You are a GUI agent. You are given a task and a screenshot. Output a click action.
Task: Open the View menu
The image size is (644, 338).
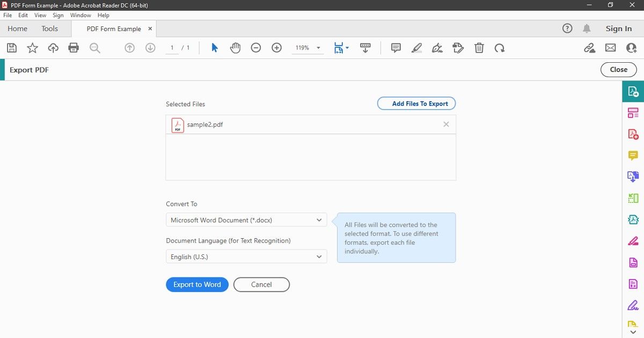pyautogui.click(x=40, y=16)
